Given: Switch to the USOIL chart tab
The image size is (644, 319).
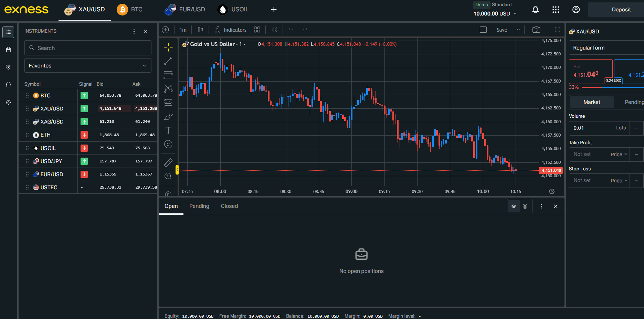Looking at the screenshot, I should (x=233, y=10).
